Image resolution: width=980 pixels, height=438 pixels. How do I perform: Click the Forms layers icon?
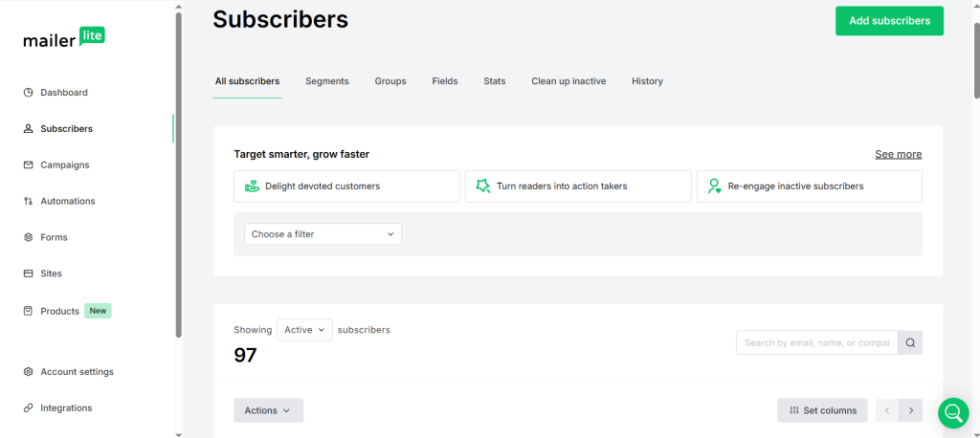(x=29, y=237)
